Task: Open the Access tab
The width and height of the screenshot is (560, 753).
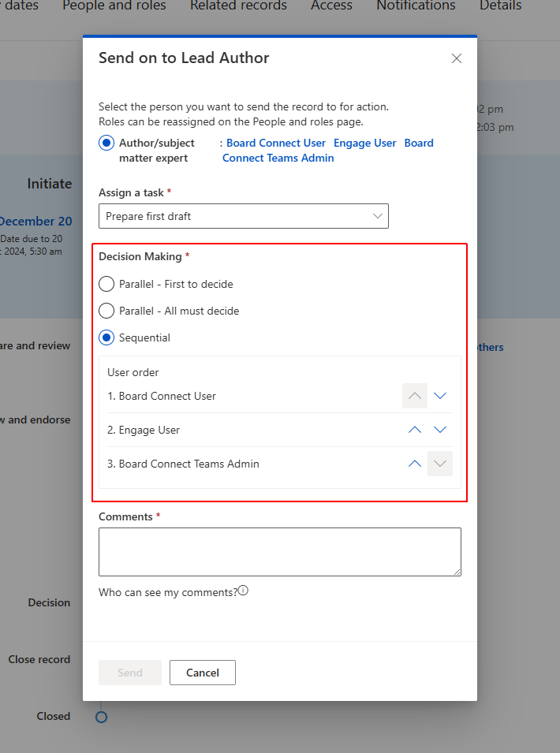Action: (x=331, y=6)
